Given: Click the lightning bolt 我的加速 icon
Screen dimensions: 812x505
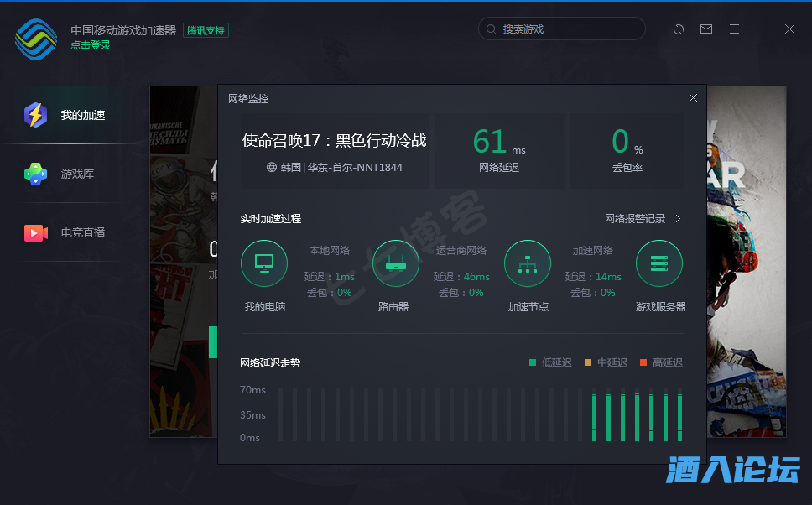Looking at the screenshot, I should [36, 115].
